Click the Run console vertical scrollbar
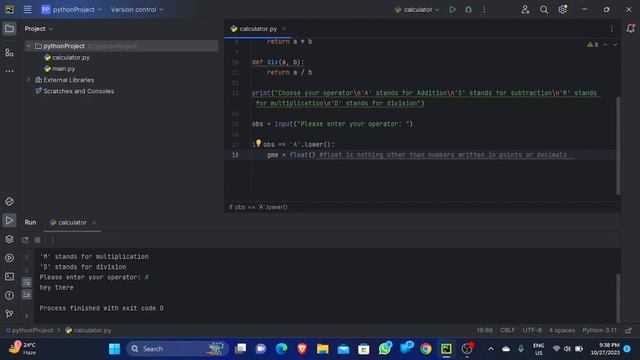Viewport: 640px width, 360px height. tap(618, 298)
